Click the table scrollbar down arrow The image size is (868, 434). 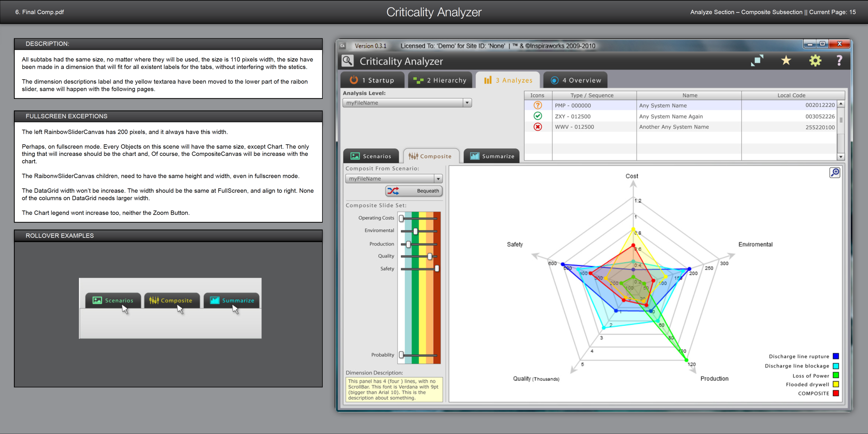841,157
